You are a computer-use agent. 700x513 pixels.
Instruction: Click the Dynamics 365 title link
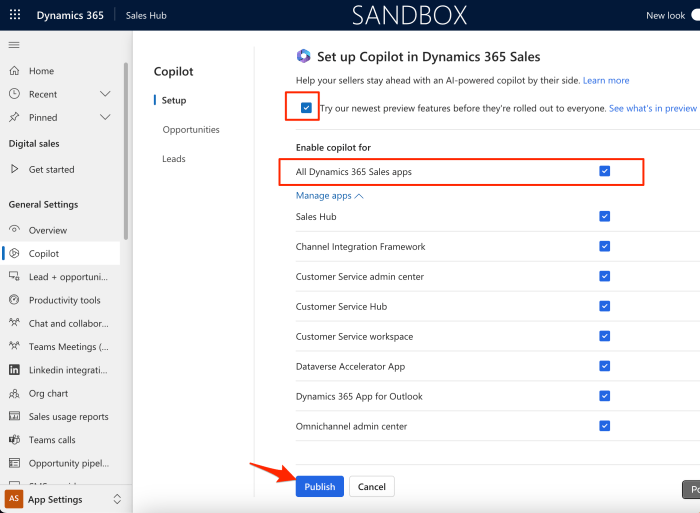tap(70, 15)
